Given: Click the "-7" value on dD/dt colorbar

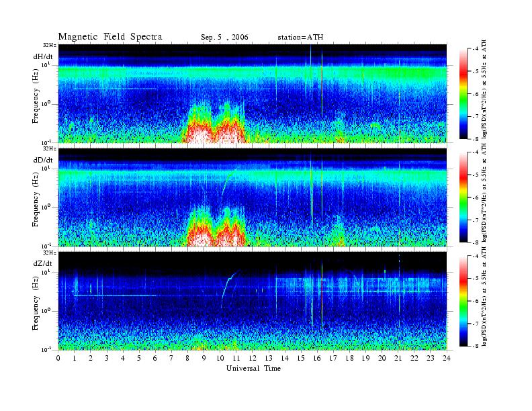Looking at the screenshot, I should [x=476, y=220].
